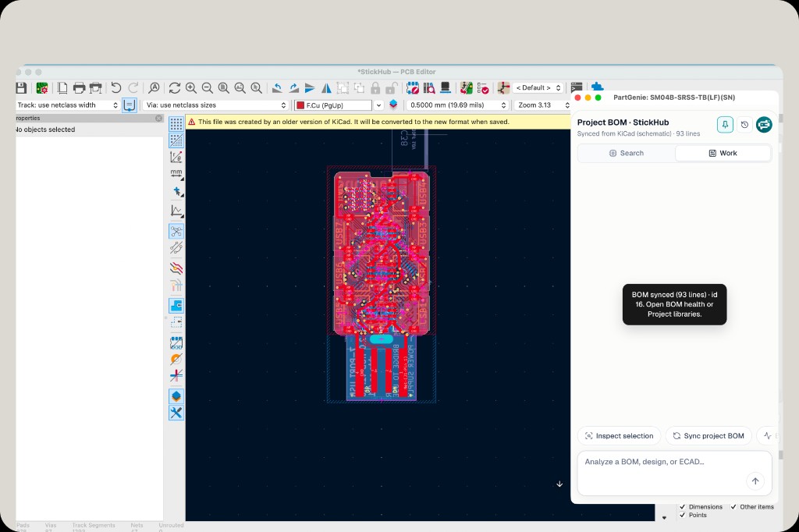Toggle polar coordinates display
The height and width of the screenshot is (532, 799).
176,157
